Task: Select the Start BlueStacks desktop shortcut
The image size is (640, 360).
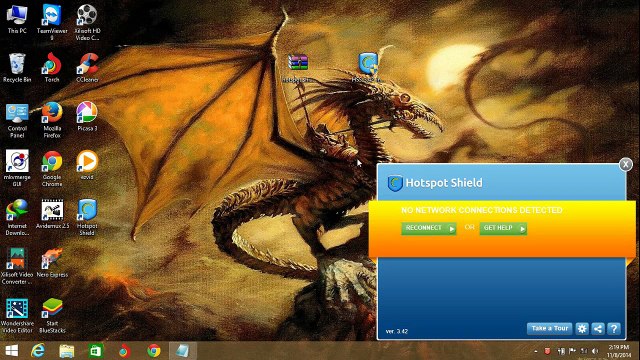Action: tap(52, 316)
